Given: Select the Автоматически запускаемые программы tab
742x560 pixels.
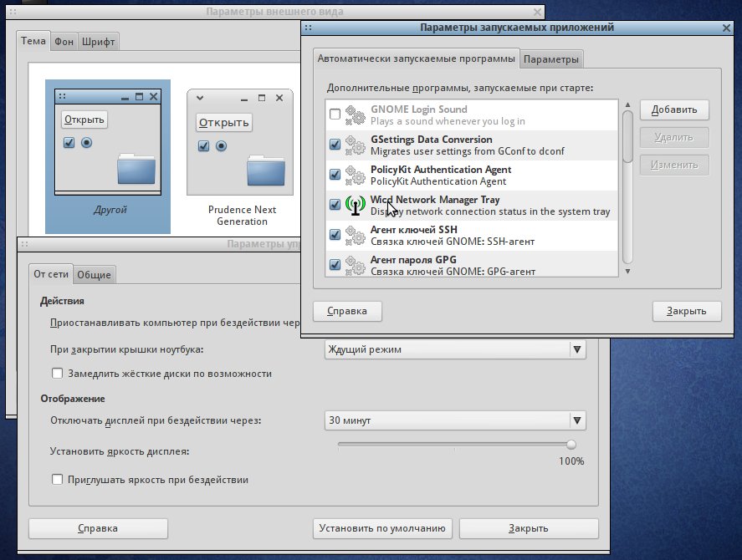Looking at the screenshot, I should click(x=416, y=59).
